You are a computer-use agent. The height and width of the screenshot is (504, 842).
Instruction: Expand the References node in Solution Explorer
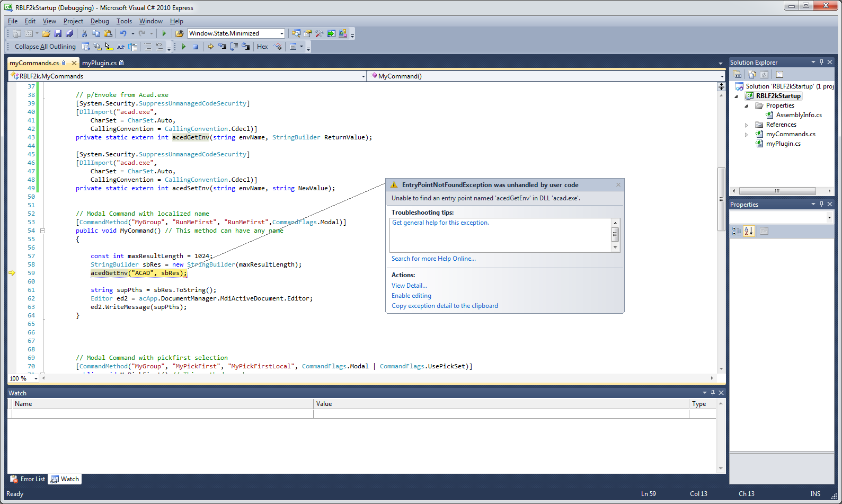747,125
